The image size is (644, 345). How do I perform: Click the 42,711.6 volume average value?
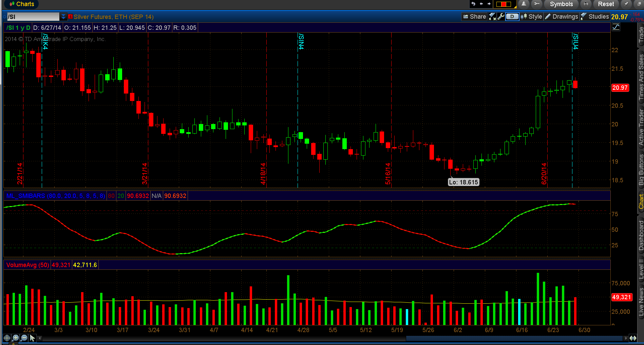[x=85, y=265]
